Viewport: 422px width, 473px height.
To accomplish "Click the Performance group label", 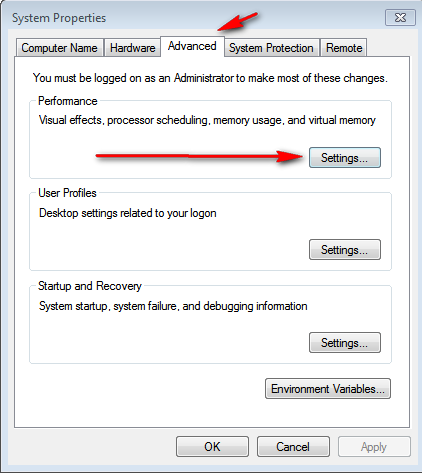I will pos(68,101).
